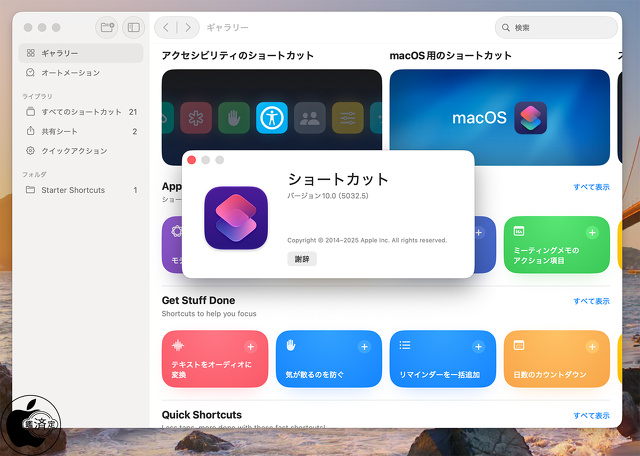Open the 日数のカウントダウン shortcut card
Viewport: 640px width, 456px height.
tap(557, 359)
